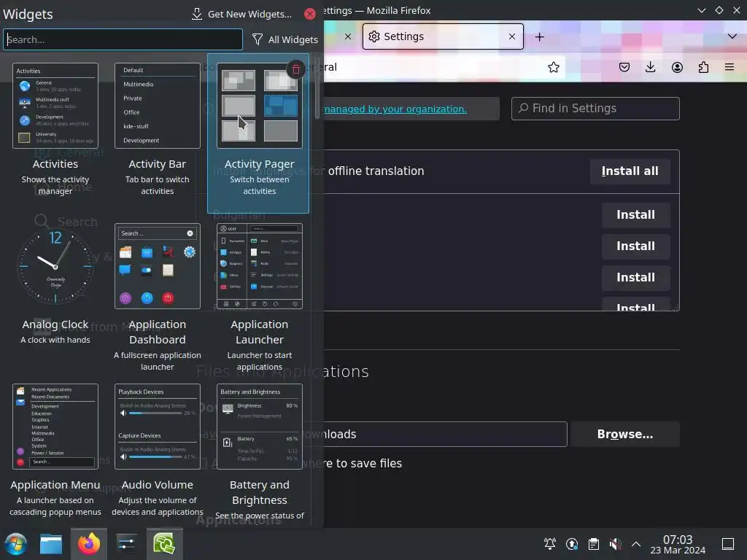This screenshot has height=560, width=747.
Task: Select the Activities widget thumbnail
Action: pyautogui.click(x=55, y=106)
